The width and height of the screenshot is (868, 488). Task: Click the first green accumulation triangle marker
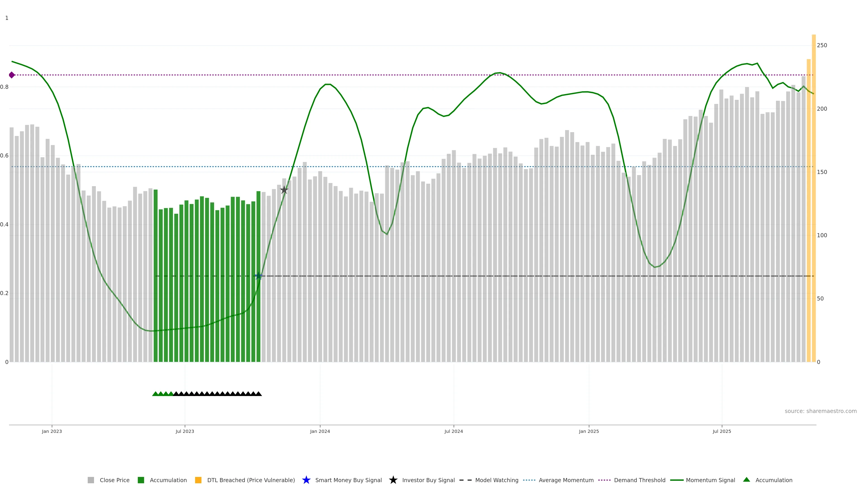click(155, 394)
